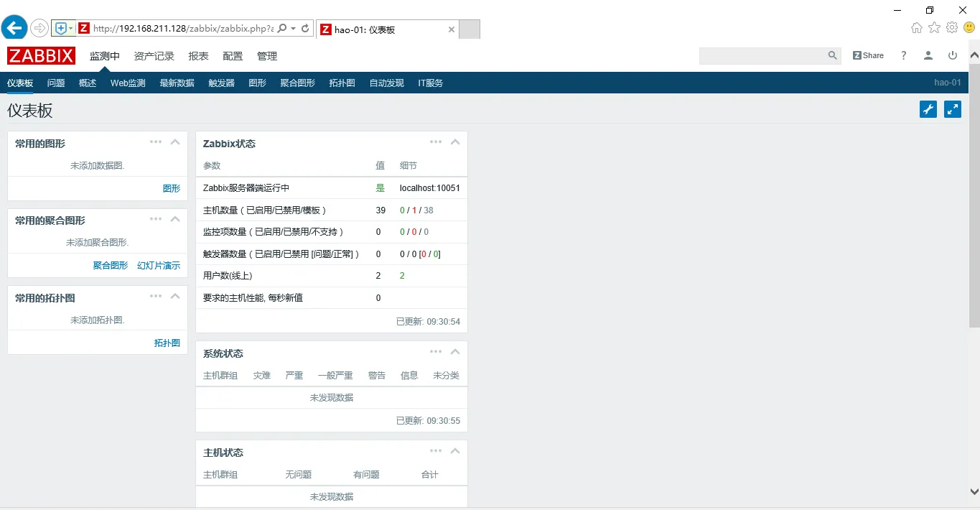The height and width of the screenshot is (510, 980).
Task: Select the 问题 submenu tab
Action: (56, 83)
